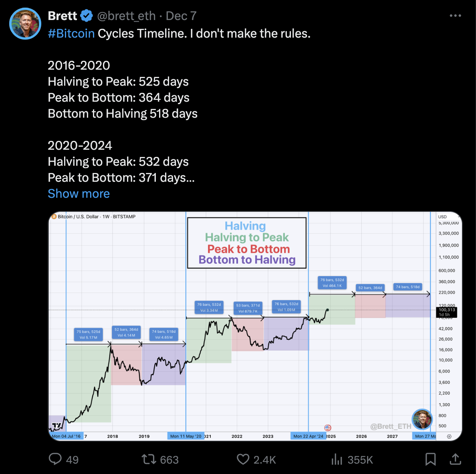Click the Mon 11 May '20 date marker
The width and height of the screenshot is (476, 474).
[x=186, y=436]
